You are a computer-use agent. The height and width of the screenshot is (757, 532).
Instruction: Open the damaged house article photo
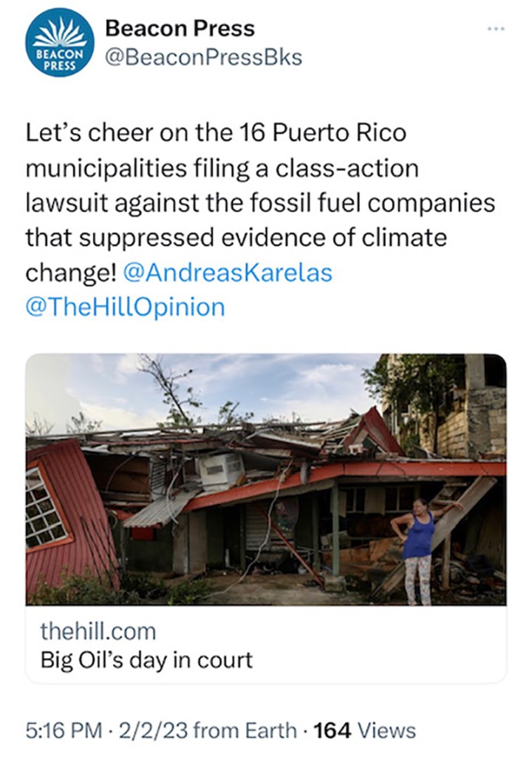(x=266, y=479)
